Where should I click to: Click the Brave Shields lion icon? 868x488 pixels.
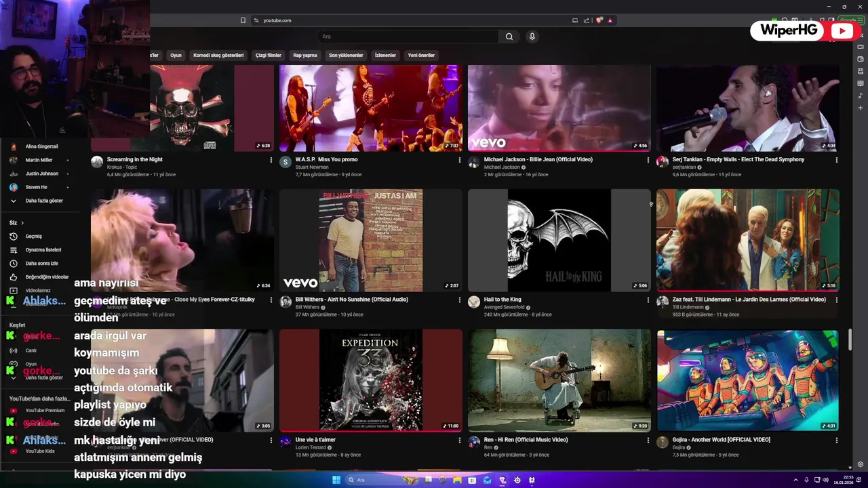point(599,20)
